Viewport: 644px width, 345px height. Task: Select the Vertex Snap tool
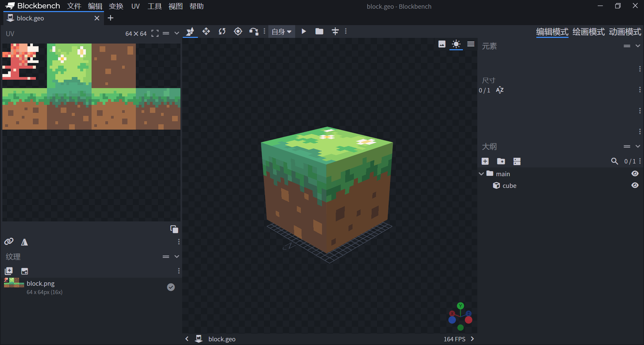pos(254,31)
